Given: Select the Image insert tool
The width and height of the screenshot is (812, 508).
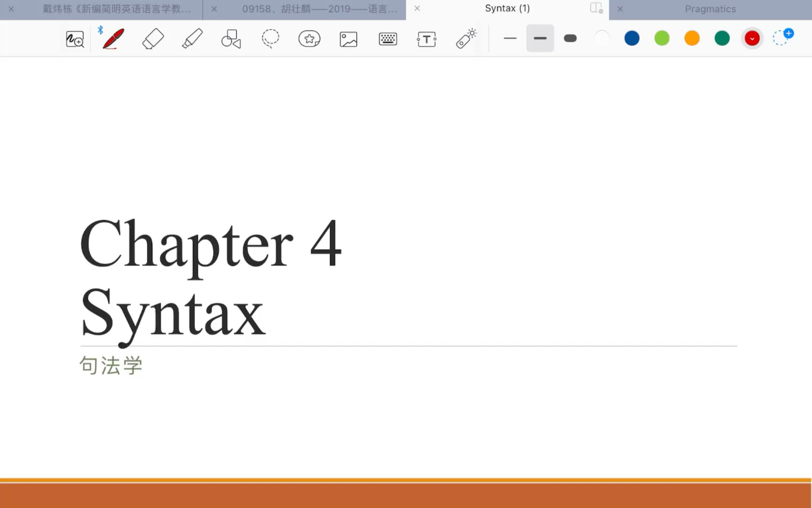Looking at the screenshot, I should (x=349, y=39).
